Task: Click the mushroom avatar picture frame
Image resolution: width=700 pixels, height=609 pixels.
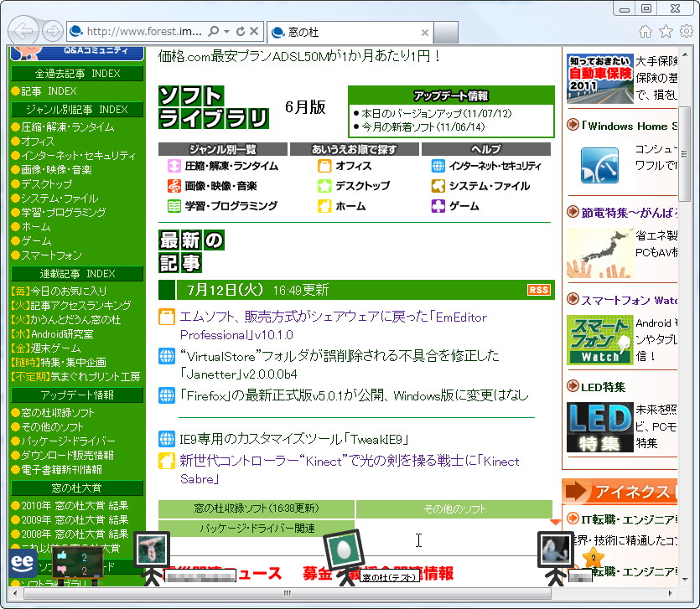Action: 153,550
